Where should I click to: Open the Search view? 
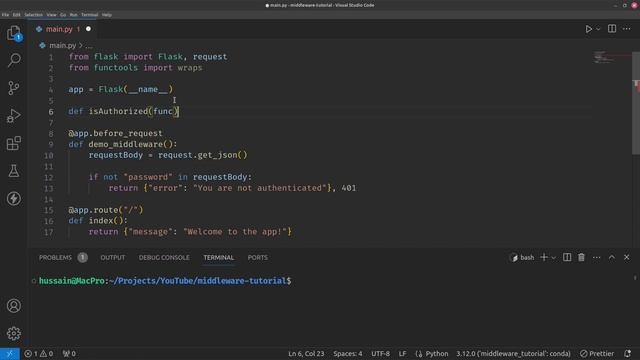coord(13,60)
